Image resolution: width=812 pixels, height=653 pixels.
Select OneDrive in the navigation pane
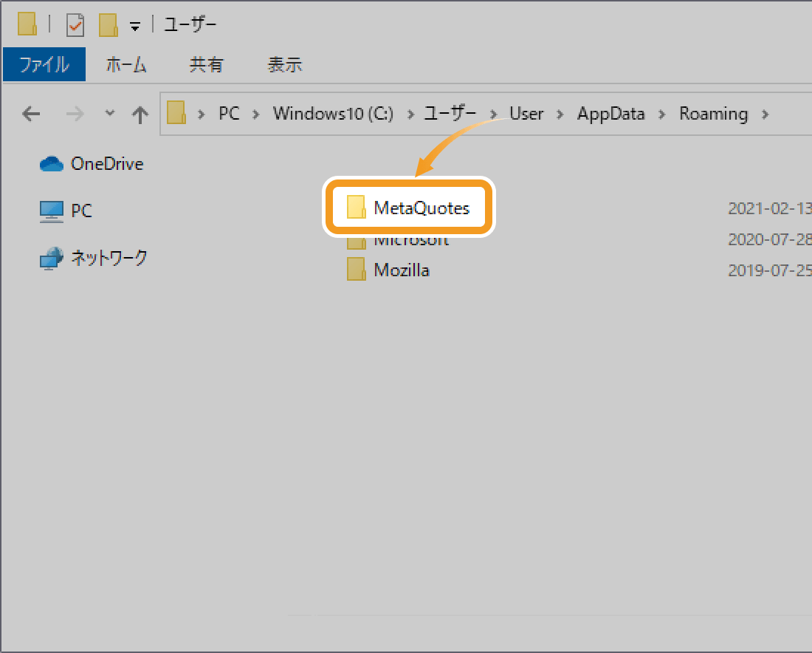pyautogui.click(x=106, y=164)
